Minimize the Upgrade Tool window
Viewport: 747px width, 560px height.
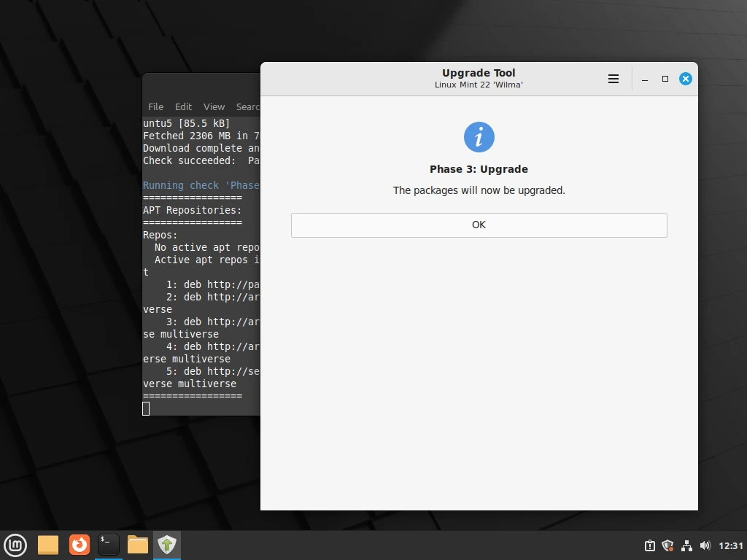pos(645,79)
